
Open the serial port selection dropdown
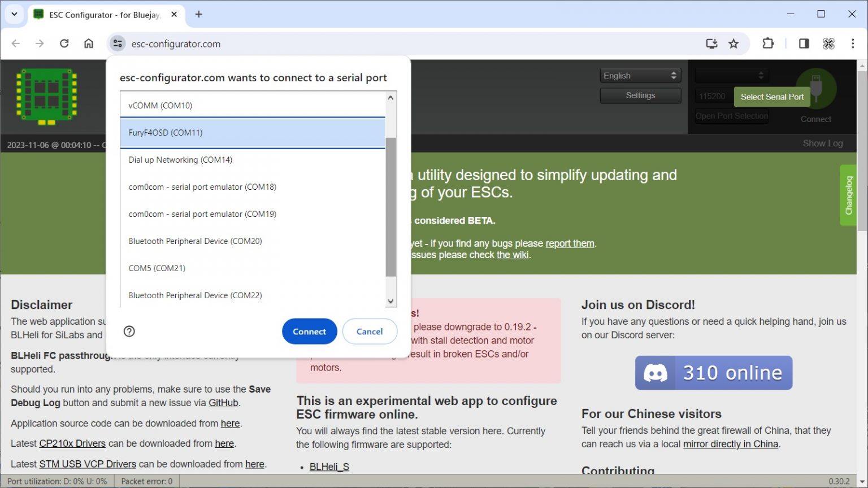[x=731, y=76]
